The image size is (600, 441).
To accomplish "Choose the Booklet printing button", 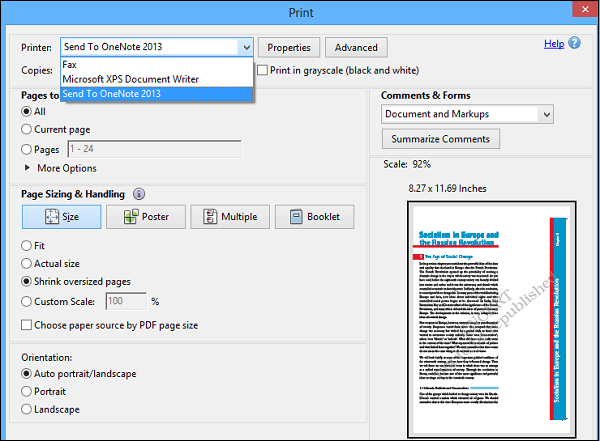I will pyautogui.click(x=315, y=217).
